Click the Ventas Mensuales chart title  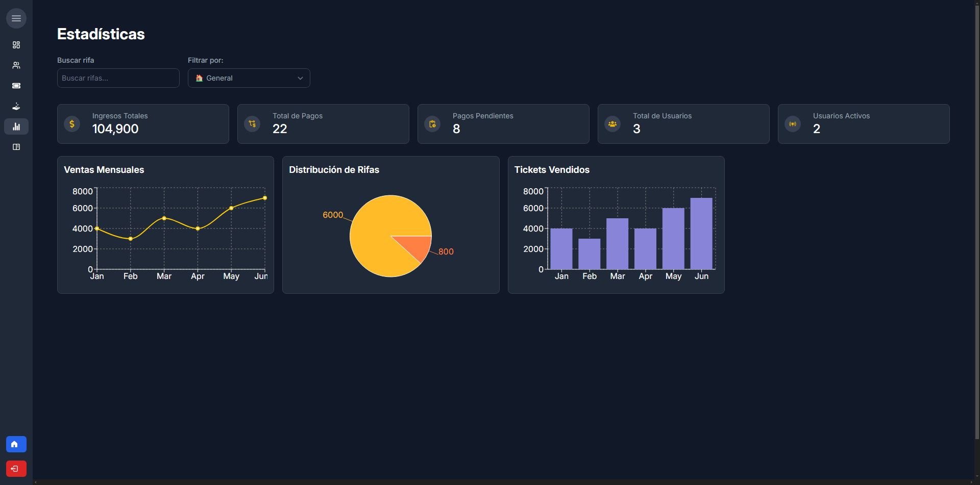(104, 170)
